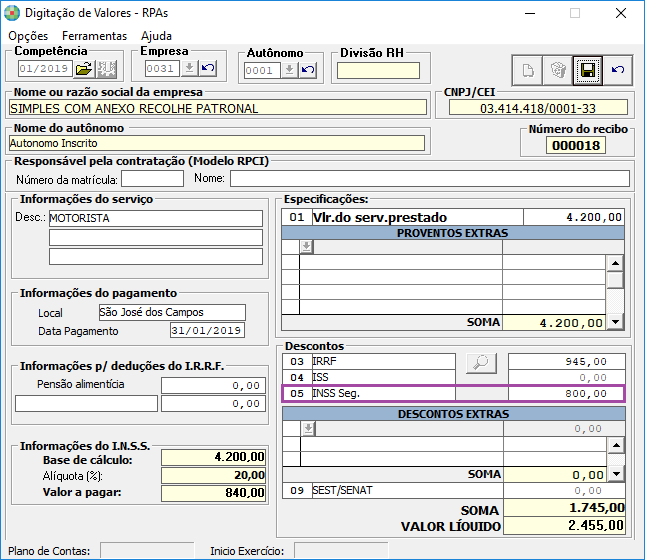Click Local field São José dos Campos
Viewport: 645px width, 560px height.
tap(172, 312)
